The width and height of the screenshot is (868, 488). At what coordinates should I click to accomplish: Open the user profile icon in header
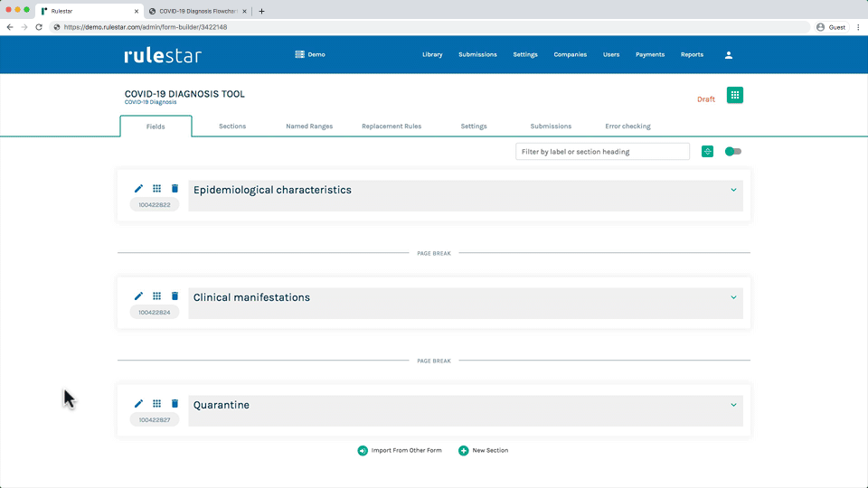coord(729,55)
